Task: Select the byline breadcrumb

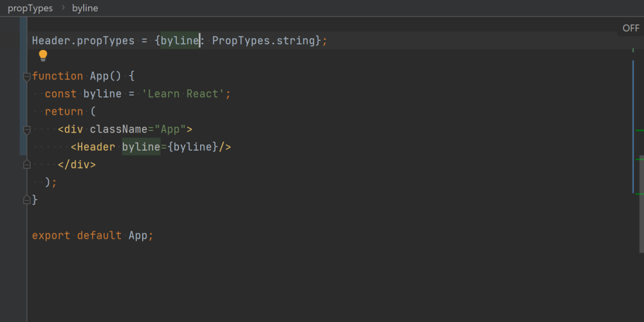Action: point(85,8)
